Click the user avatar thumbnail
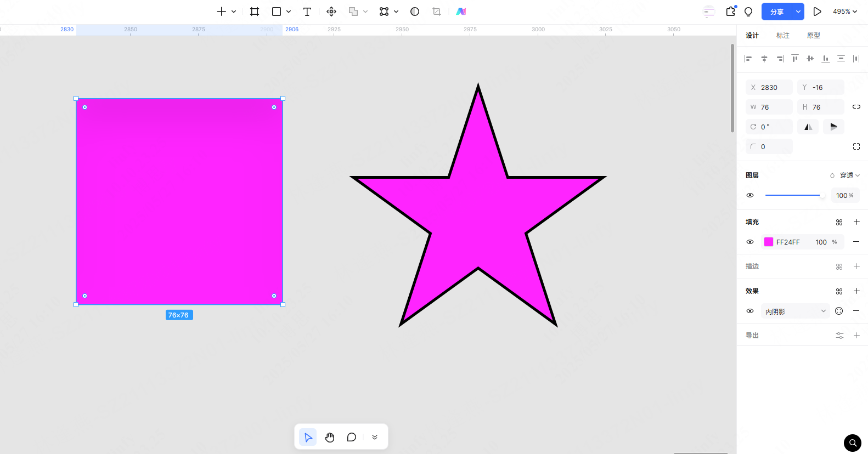Screen dimensions: 868x454 709,12
